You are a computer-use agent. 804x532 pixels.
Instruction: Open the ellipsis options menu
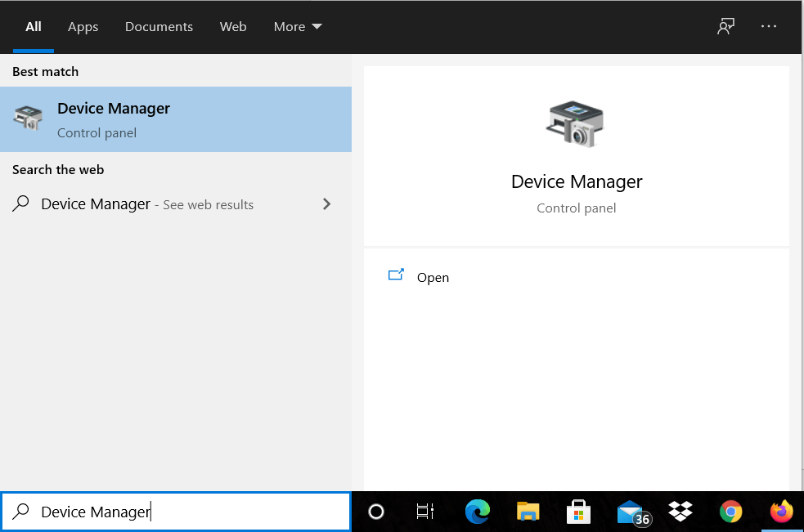768,26
